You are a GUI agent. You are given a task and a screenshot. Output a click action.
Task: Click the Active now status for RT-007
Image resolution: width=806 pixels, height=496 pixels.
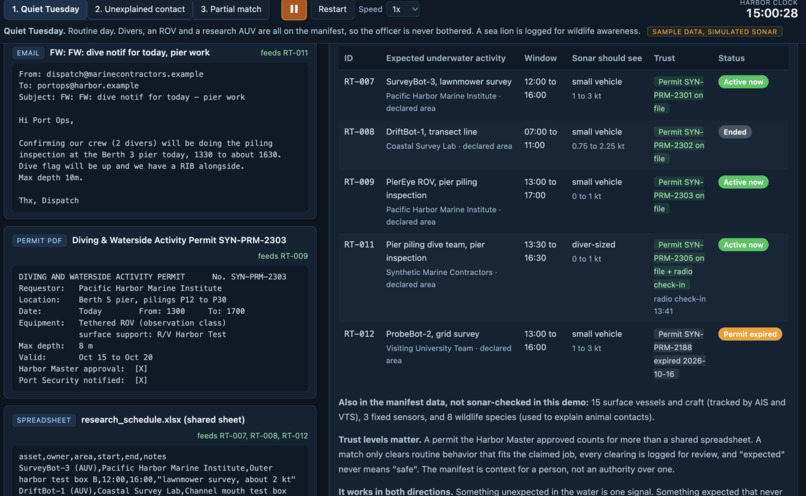click(743, 82)
